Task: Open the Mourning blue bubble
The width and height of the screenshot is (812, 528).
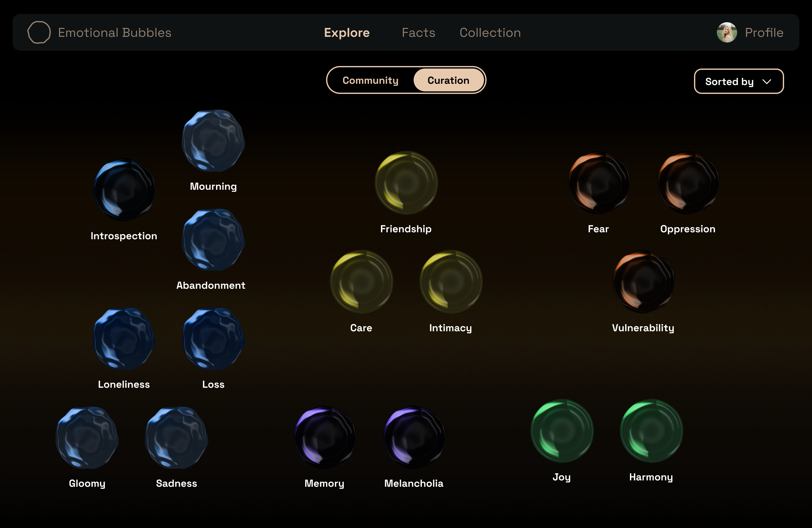Action: click(213, 141)
